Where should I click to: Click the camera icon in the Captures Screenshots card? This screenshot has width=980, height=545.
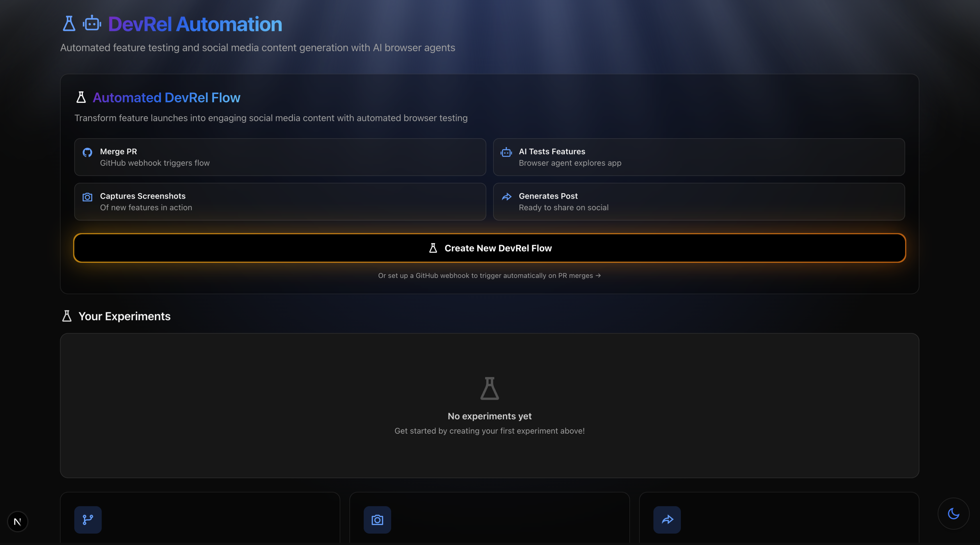pos(88,197)
